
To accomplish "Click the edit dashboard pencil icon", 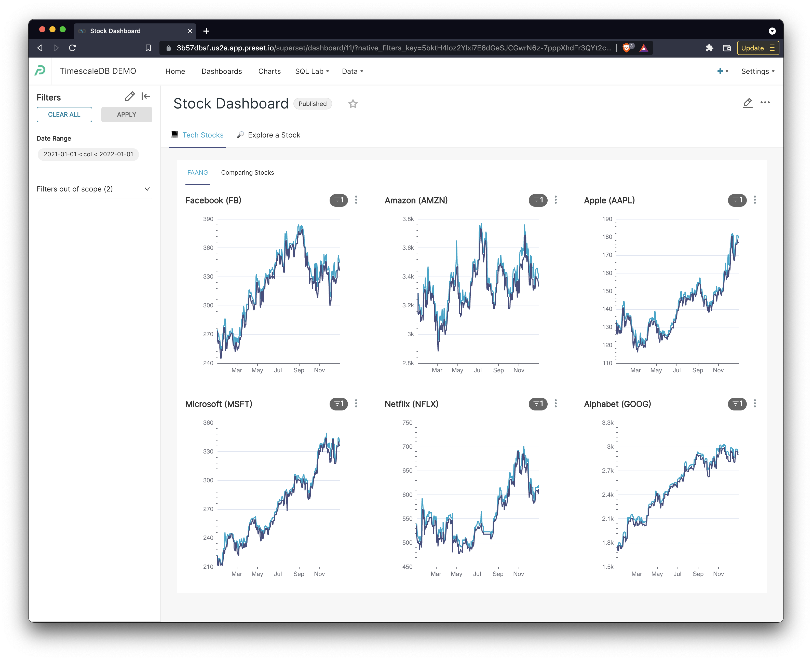I will click(748, 103).
